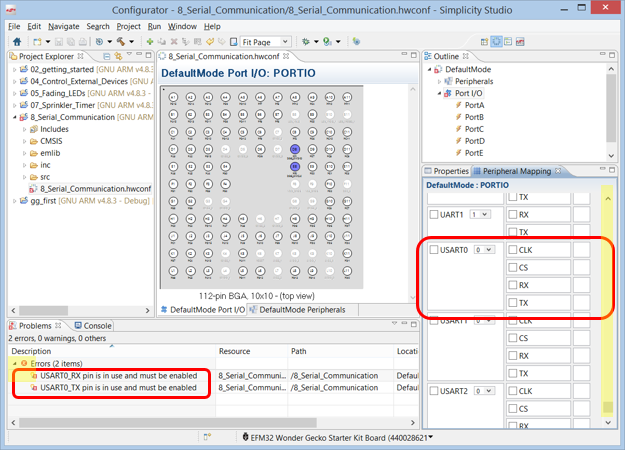
Task: Open the USART0 location dropdown
Action: (484, 250)
